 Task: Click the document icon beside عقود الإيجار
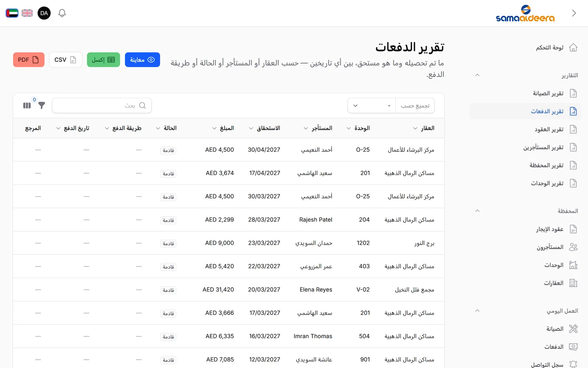(573, 229)
